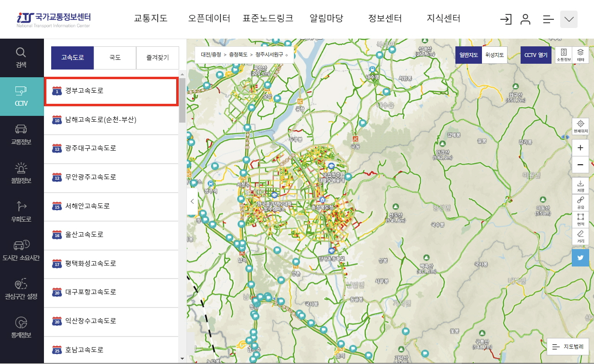
Task: Open the 오픈데이터 menu
Action: tap(209, 19)
